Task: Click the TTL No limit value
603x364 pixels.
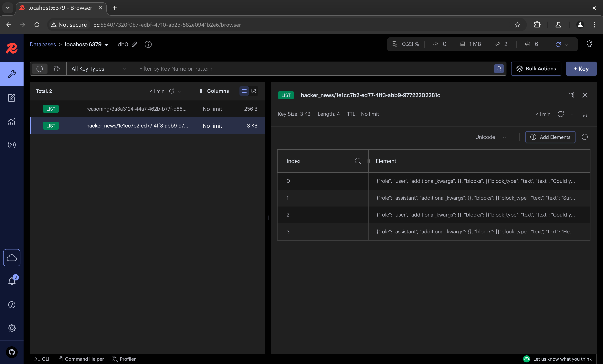Action: 370,114
